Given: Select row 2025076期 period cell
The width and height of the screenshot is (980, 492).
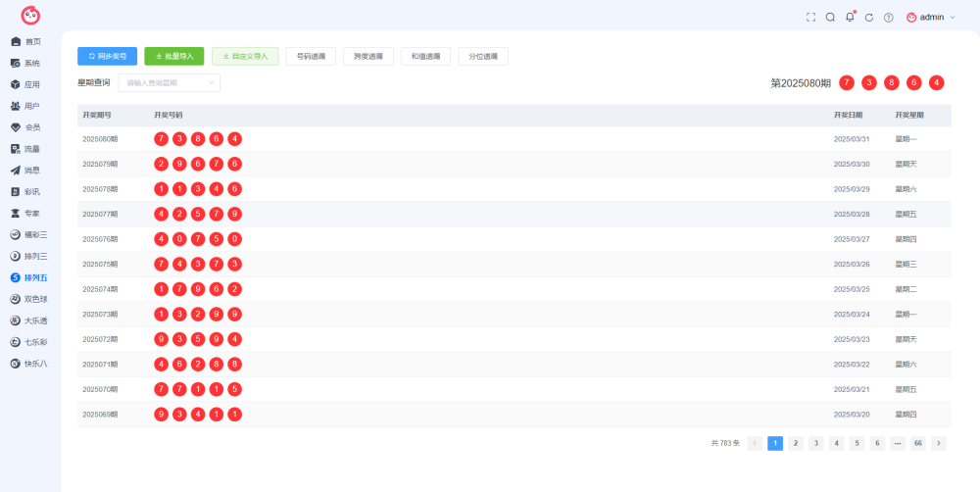Looking at the screenshot, I should click(x=100, y=239).
